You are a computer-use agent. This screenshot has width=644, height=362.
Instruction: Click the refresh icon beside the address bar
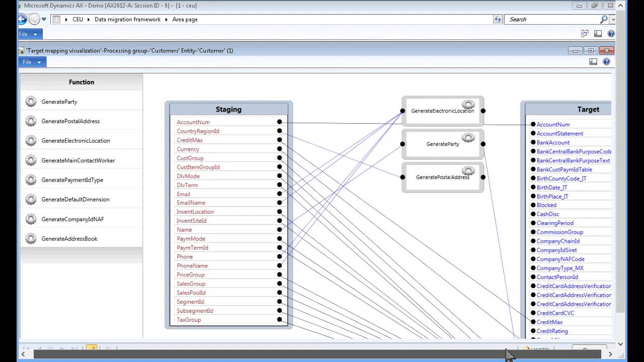tap(498, 19)
